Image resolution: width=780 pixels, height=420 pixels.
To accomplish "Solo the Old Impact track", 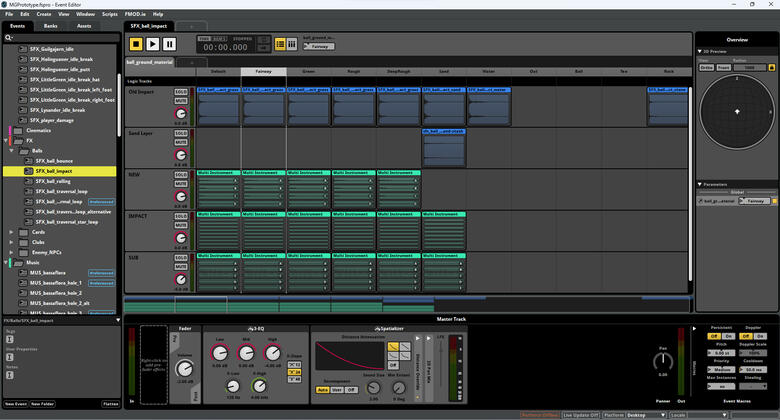I will 181,92.
